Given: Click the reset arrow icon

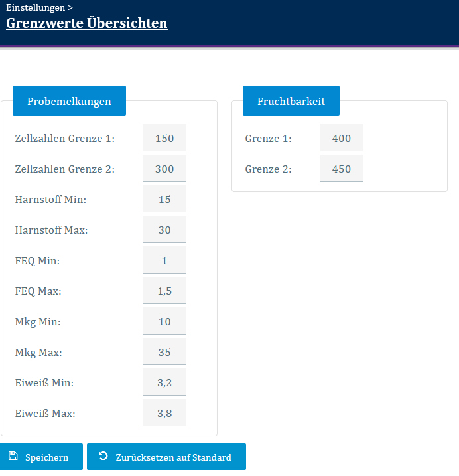Looking at the screenshot, I should (103, 456).
